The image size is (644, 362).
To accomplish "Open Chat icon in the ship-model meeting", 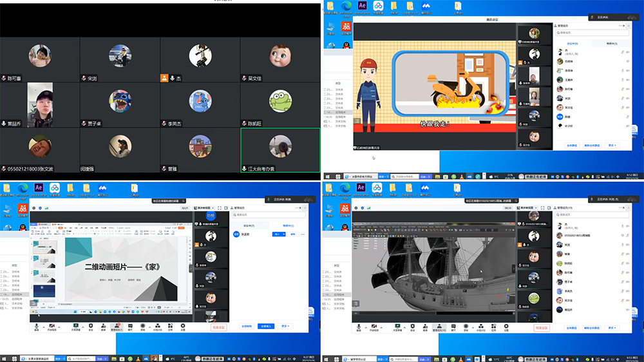I will [x=453, y=327].
